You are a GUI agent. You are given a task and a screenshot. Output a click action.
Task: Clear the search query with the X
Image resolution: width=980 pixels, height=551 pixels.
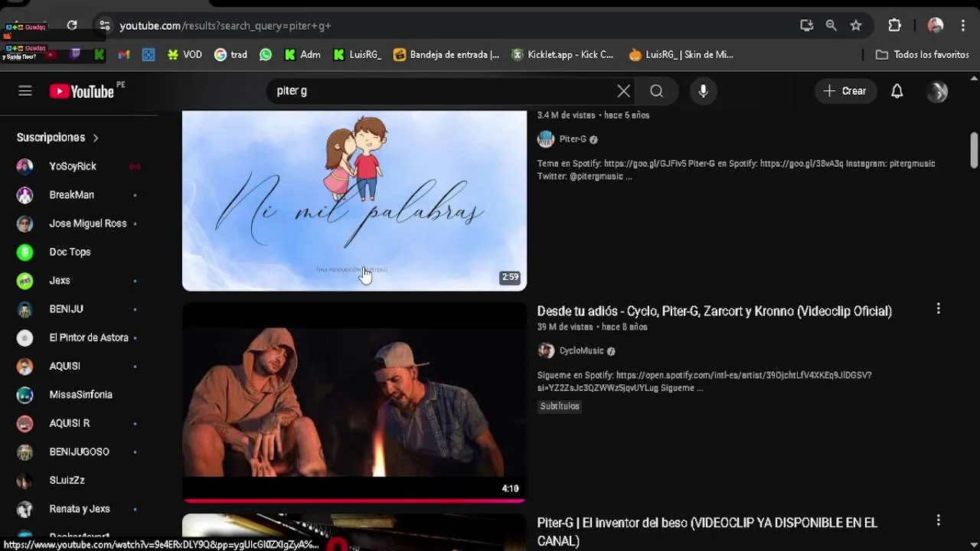pos(624,91)
